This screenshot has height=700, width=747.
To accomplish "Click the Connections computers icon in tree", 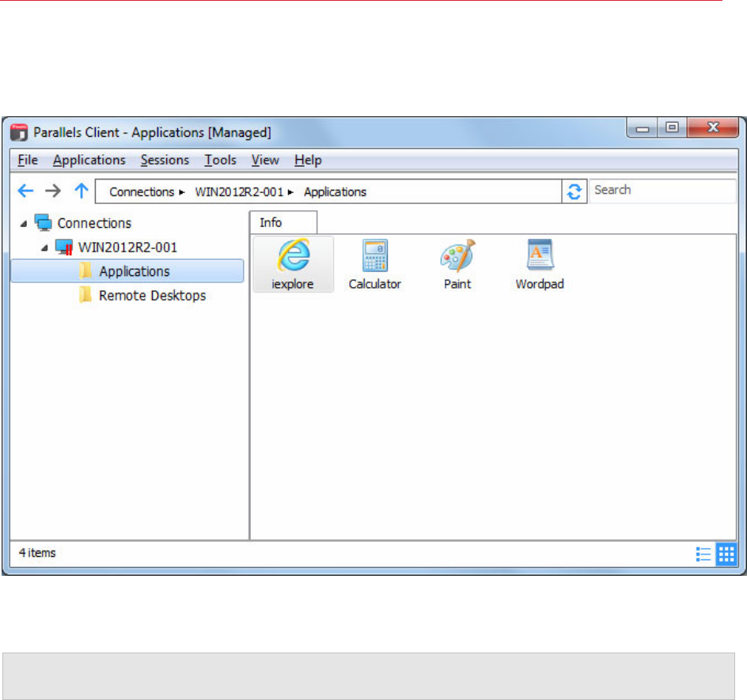I will click(x=44, y=223).
